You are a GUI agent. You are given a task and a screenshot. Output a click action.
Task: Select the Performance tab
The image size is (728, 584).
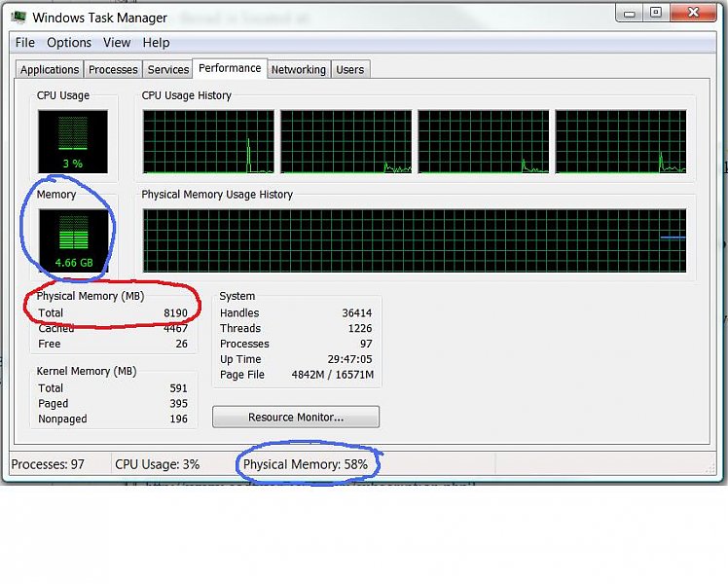click(230, 68)
